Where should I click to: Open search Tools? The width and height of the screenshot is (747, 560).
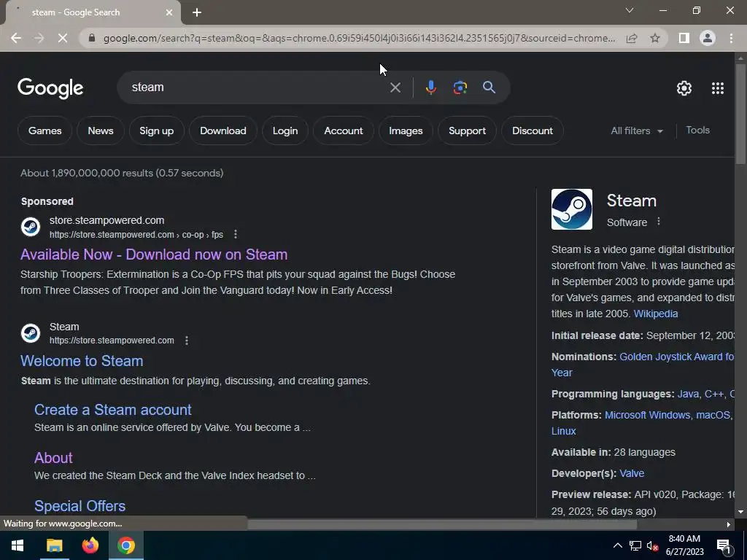[697, 130]
